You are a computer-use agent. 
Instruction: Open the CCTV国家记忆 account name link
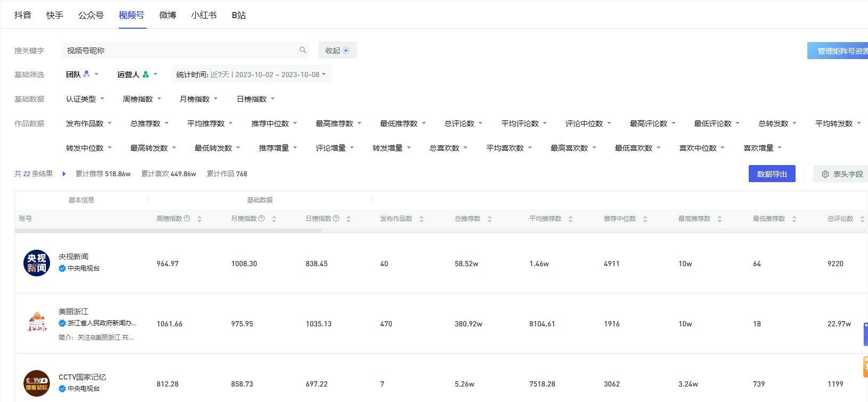pos(83,377)
